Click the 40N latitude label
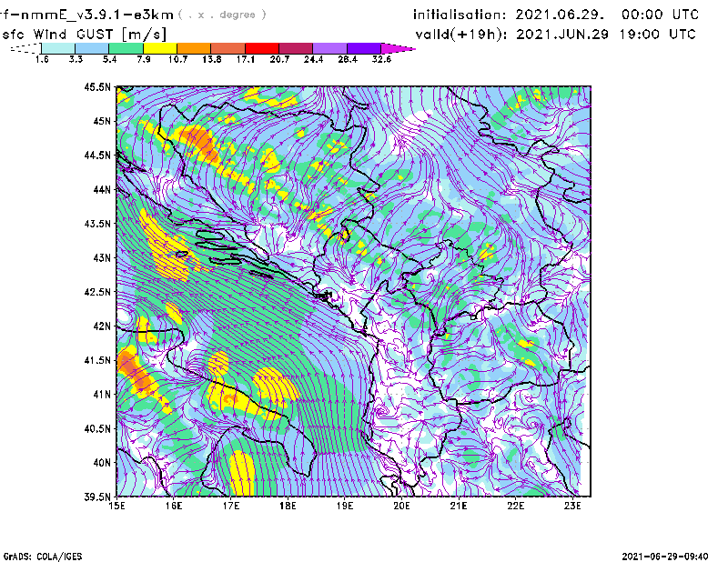 coord(102,463)
